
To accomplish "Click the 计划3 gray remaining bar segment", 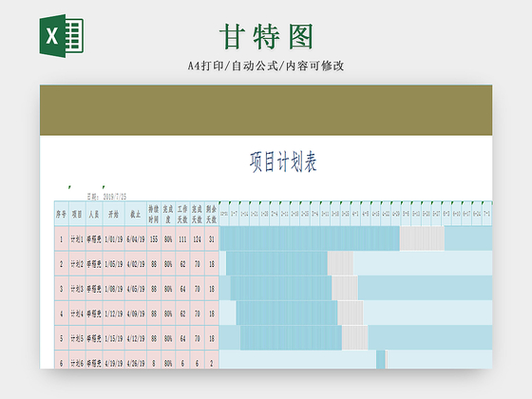I will [345, 288].
